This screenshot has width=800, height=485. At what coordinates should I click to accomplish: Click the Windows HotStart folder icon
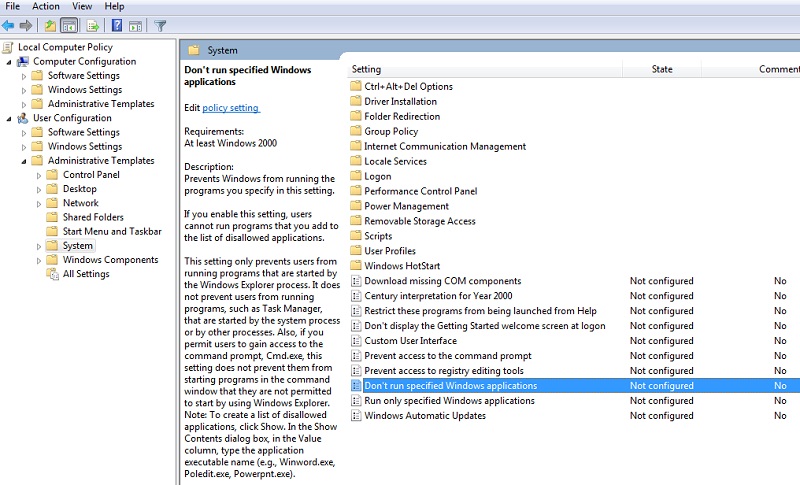(x=356, y=265)
